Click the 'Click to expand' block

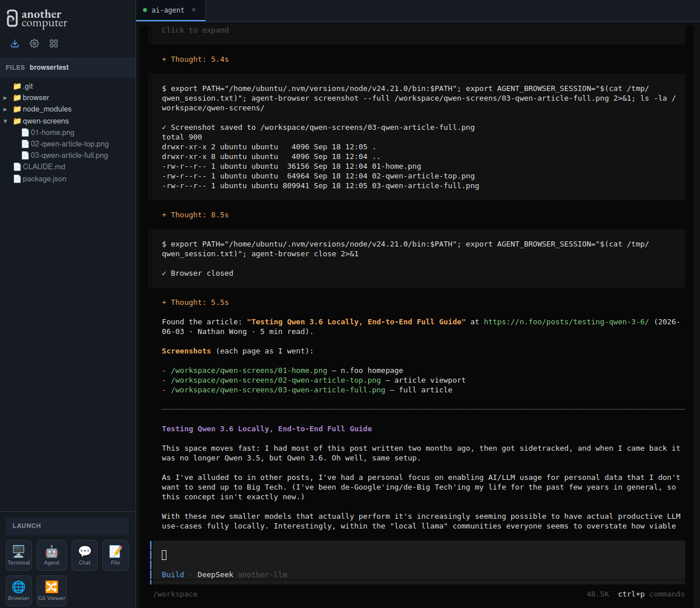(195, 30)
